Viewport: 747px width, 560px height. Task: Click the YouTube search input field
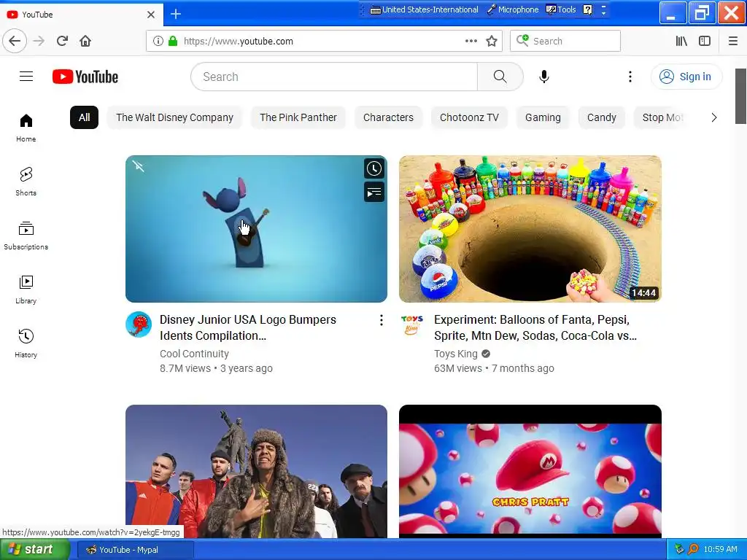tap(334, 77)
